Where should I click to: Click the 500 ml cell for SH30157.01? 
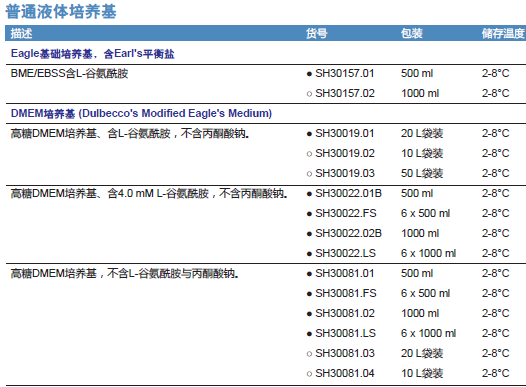tap(417, 73)
